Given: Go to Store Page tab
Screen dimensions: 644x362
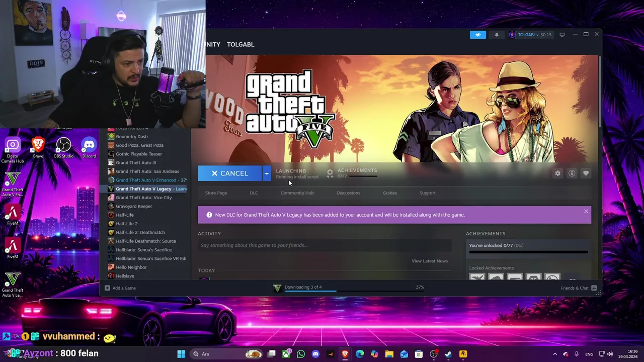Looking at the screenshot, I should click(216, 193).
